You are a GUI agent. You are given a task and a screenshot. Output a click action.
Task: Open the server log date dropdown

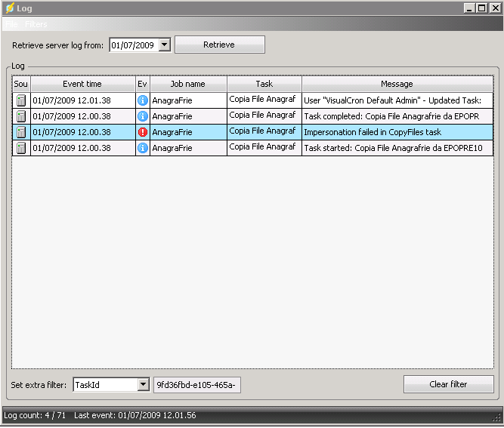tap(165, 45)
